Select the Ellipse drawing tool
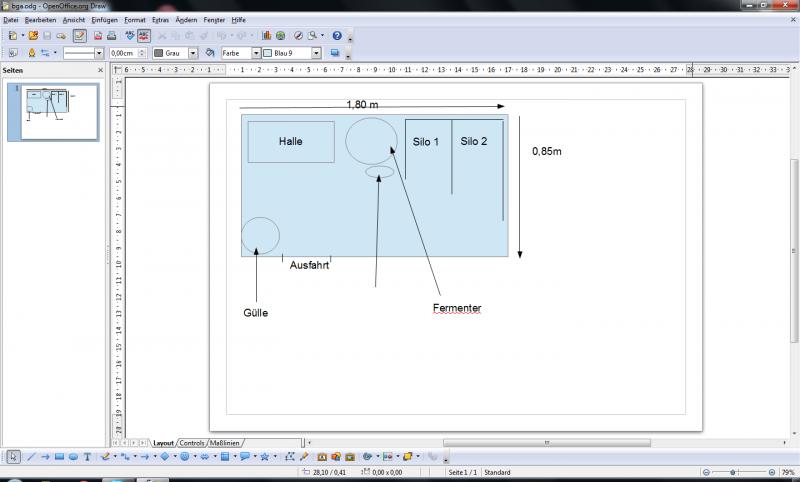The height and width of the screenshot is (482, 800). click(73, 457)
